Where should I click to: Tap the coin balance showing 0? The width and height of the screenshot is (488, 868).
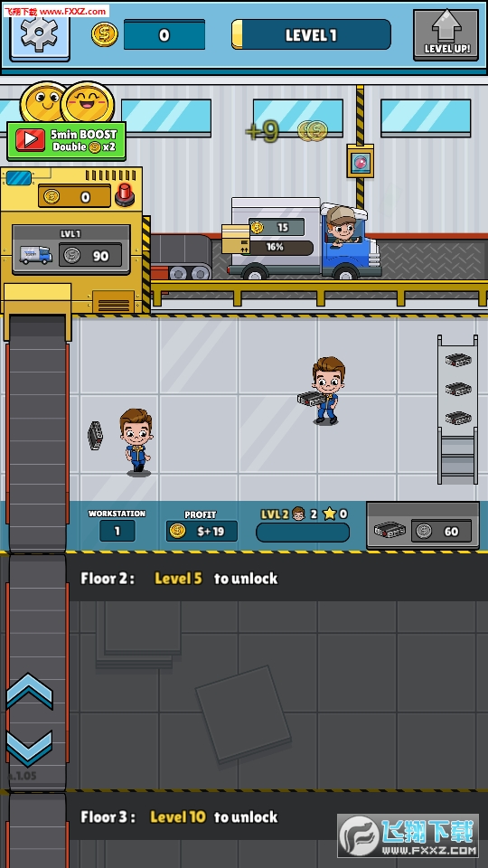click(164, 35)
